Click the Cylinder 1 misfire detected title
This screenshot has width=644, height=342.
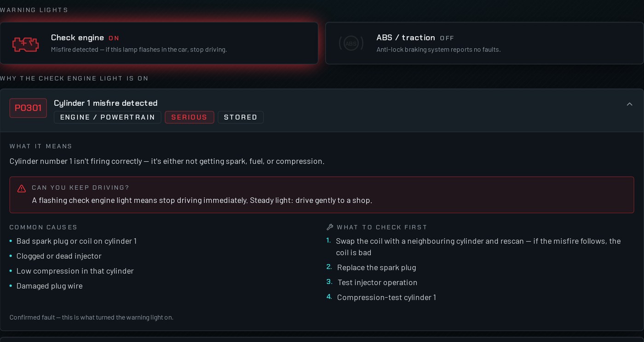pos(106,103)
